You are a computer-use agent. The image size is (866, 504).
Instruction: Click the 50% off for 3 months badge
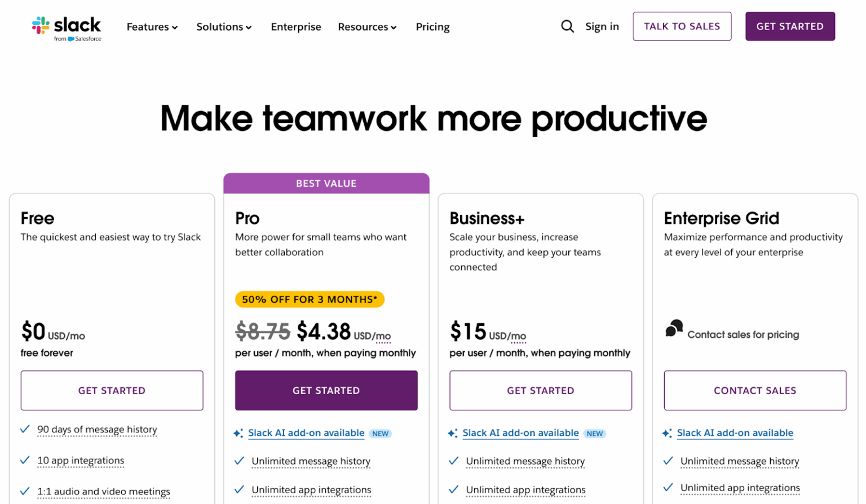[309, 299]
